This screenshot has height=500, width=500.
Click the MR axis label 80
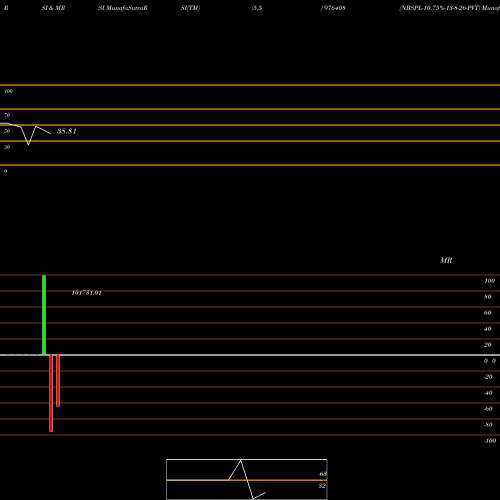pos(488,297)
